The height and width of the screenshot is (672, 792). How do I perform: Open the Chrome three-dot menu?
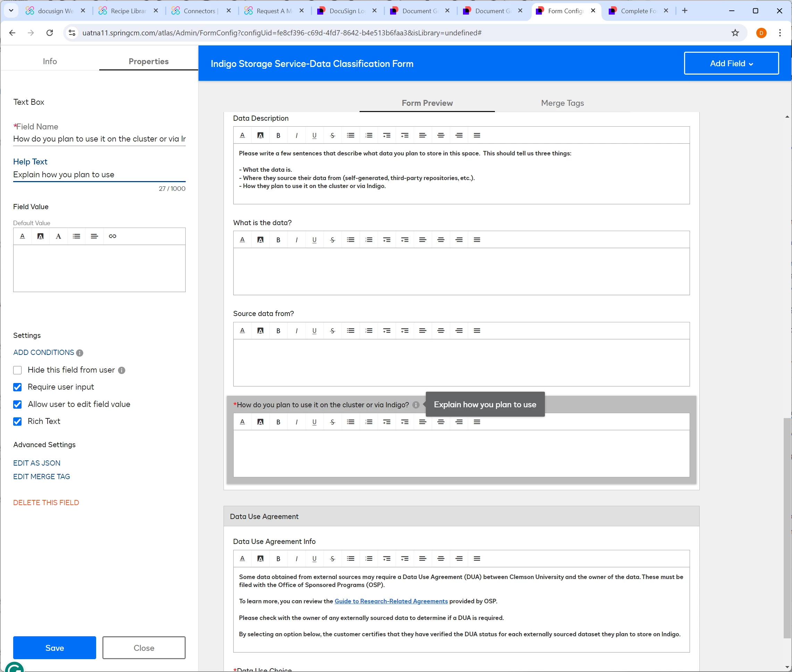click(x=780, y=33)
